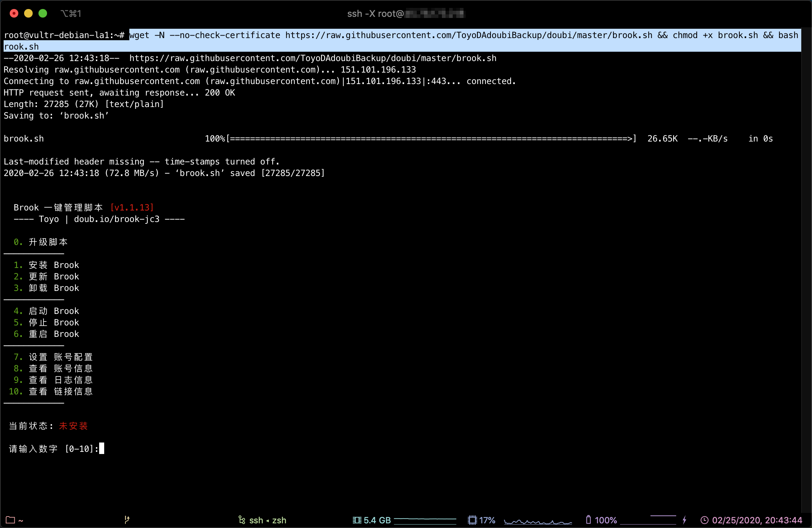Click menu option 1. 安装 Brook
The height and width of the screenshot is (528, 812).
[46, 265]
